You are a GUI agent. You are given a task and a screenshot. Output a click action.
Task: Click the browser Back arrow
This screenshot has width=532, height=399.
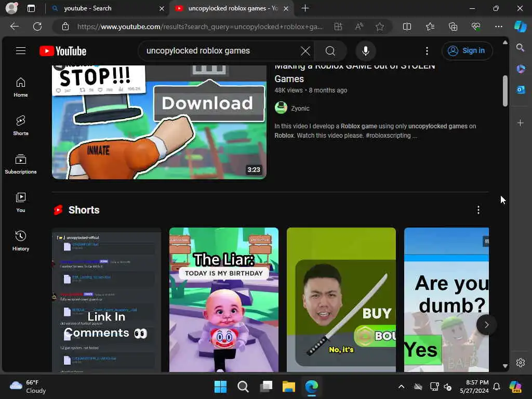(15, 26)
